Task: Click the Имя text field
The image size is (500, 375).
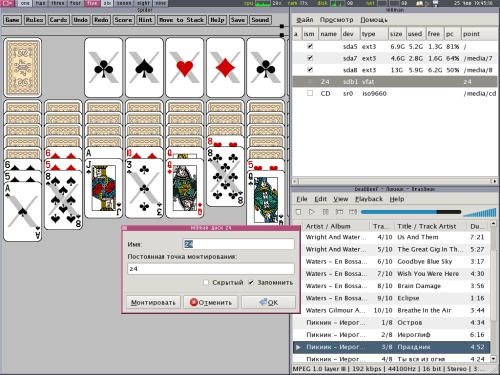Action: (239, 244)
